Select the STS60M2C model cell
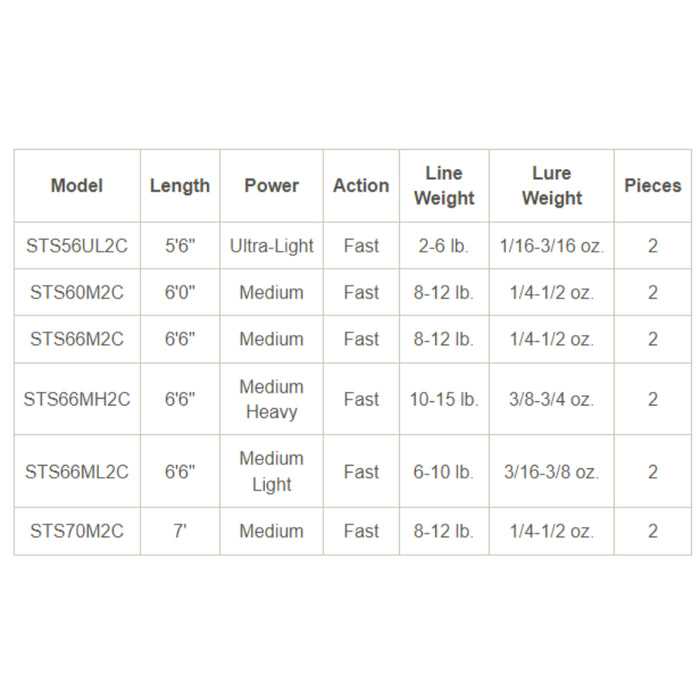 (x=77, y=293)
